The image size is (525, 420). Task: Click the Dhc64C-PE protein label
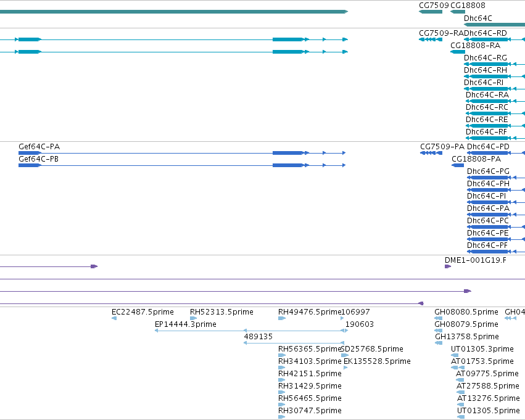488,233
